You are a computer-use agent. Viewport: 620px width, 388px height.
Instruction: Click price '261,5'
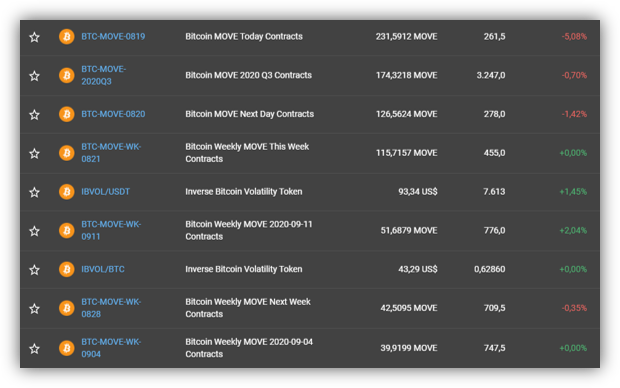coord(494,36)
